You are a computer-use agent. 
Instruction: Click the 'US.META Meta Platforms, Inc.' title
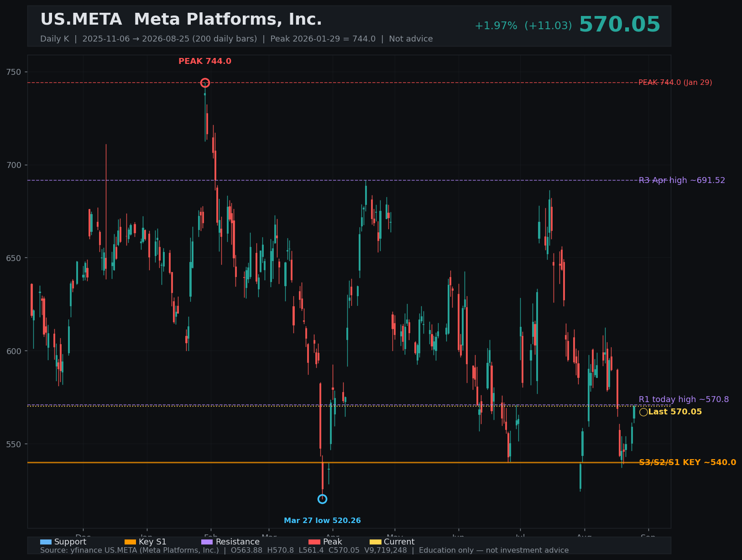[181, 20]
